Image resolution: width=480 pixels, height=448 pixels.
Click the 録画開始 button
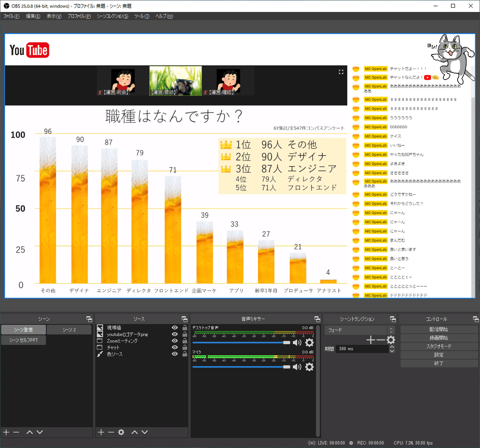[438, 338]
